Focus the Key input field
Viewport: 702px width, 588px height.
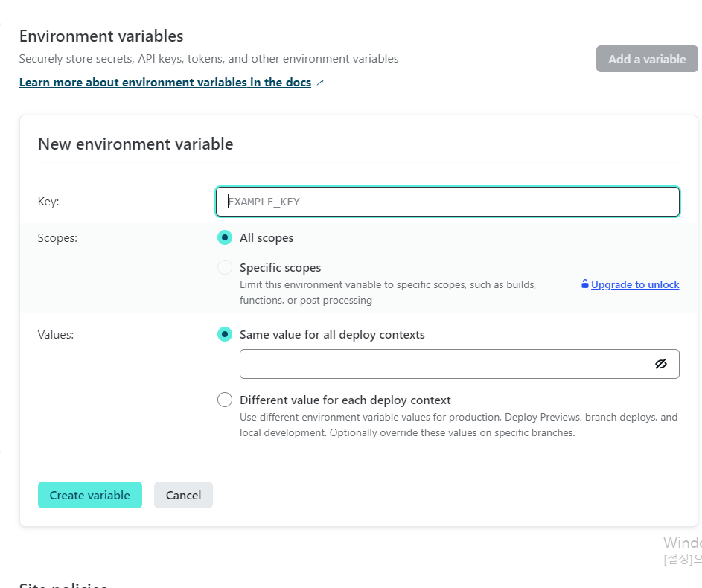[447, 202]
